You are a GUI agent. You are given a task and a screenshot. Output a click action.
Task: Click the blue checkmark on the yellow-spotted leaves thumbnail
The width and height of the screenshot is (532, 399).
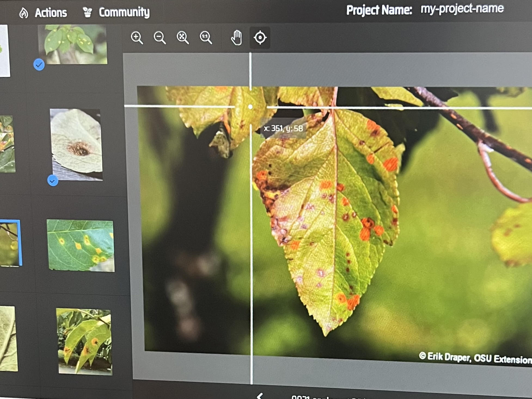coord(39,65)
